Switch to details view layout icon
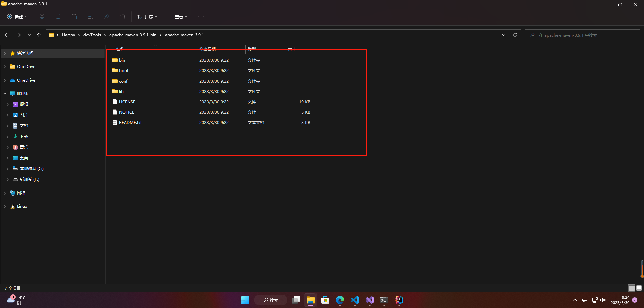 pos(632,288)
